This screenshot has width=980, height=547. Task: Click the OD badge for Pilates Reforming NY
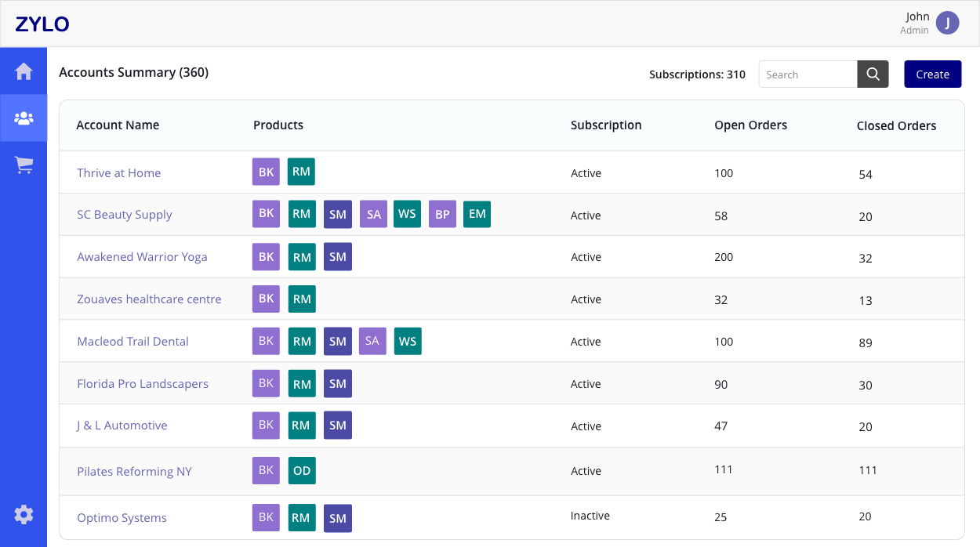(302, 471)
